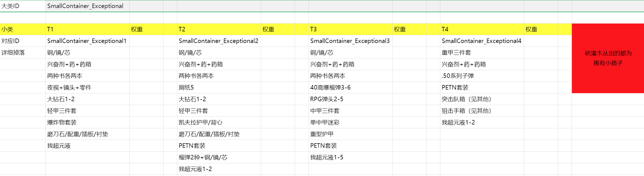The height and width of the screenshot is (176, 644).
Task: Select 厕纸5 cell
Action: click(x=219, y=88)
